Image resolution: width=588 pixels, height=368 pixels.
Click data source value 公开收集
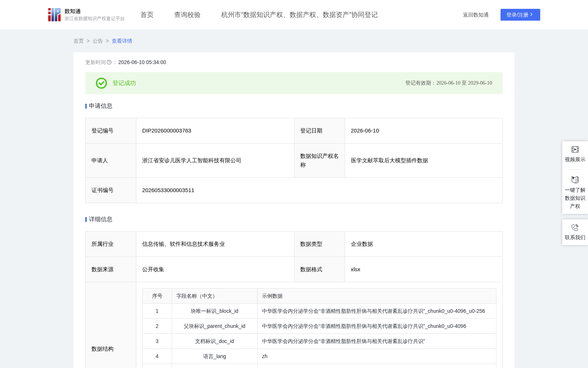pos(153,269)
